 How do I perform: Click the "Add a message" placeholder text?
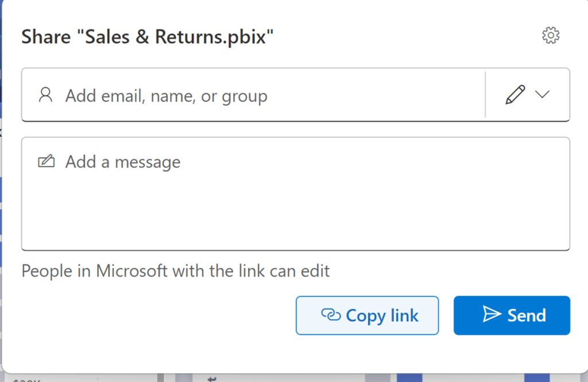(x=123, y=162)
